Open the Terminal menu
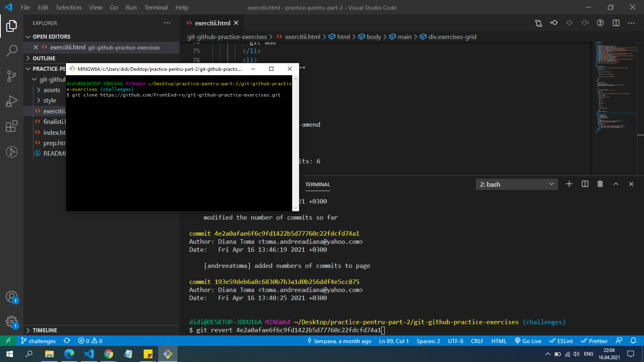The height and width of the screenshot is (362, 644). click(x=156, y=7)
